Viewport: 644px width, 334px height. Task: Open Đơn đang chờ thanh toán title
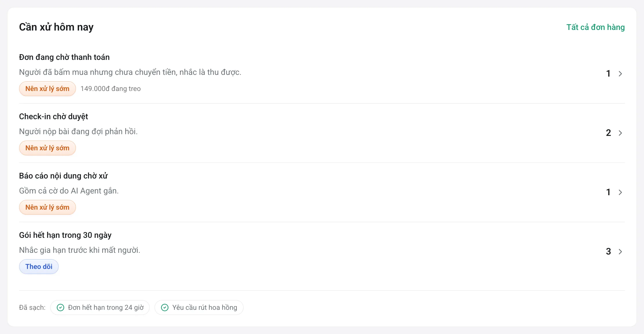pos(64,57)
